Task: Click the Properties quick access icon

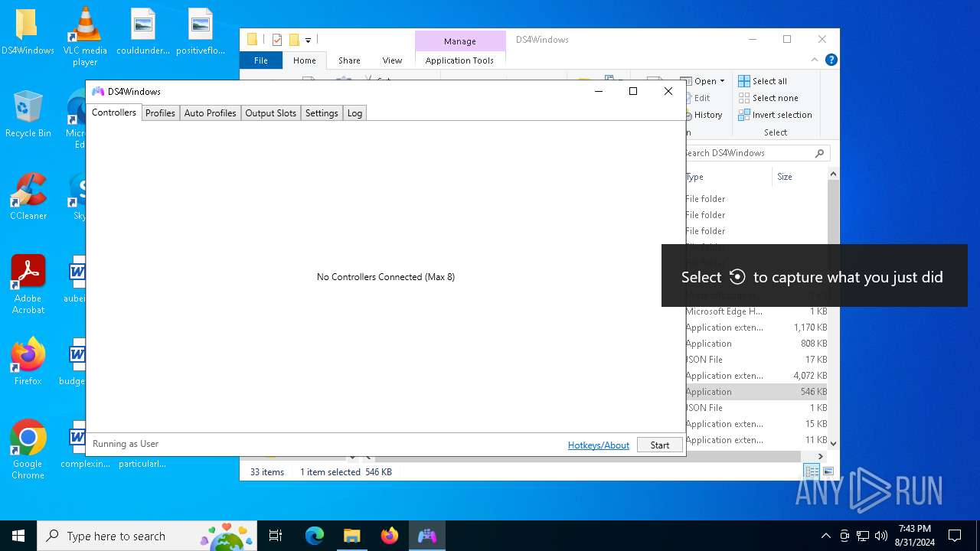Action: (x=277, y=40)
